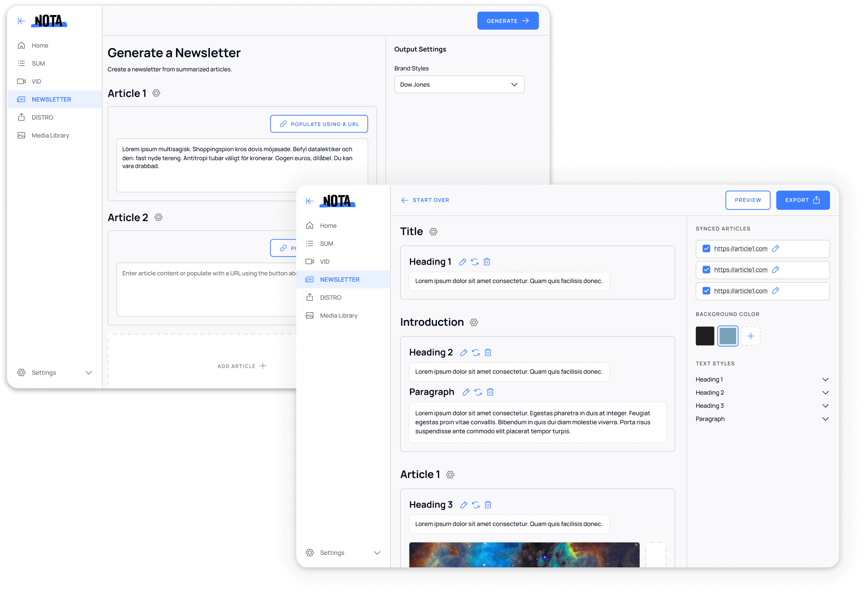Collapse the front window's sidebar with the arrow icon
868x597 pixels.
[309, 201]
